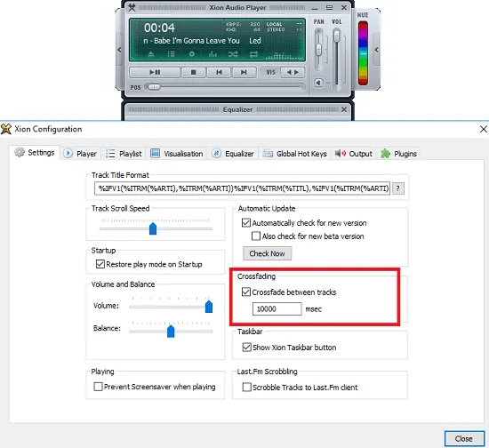The width and height of the screenshot is (489, 448).
Task: Switch to the Plugins tab
Action: (399, 154)
